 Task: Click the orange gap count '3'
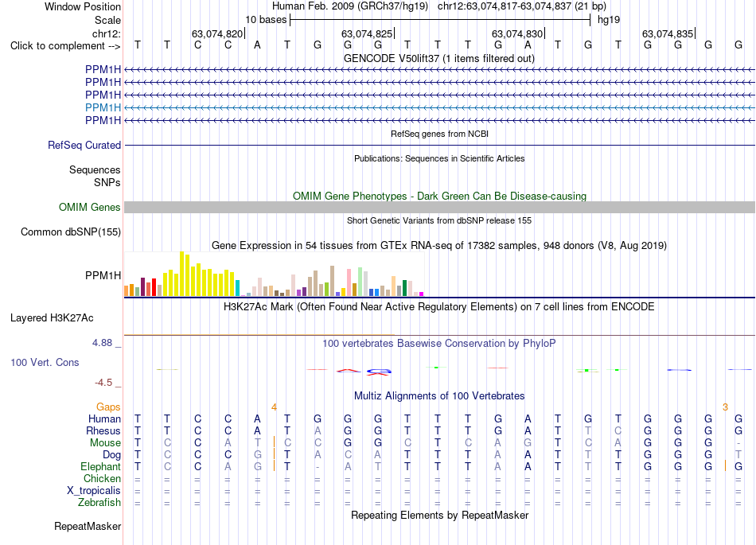725,407
